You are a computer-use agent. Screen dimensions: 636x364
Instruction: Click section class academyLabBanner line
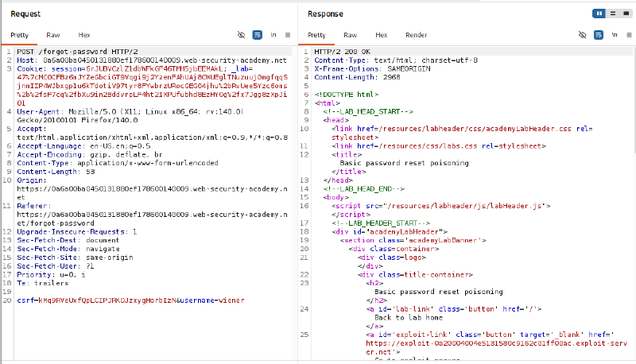(x=413, y=240)
